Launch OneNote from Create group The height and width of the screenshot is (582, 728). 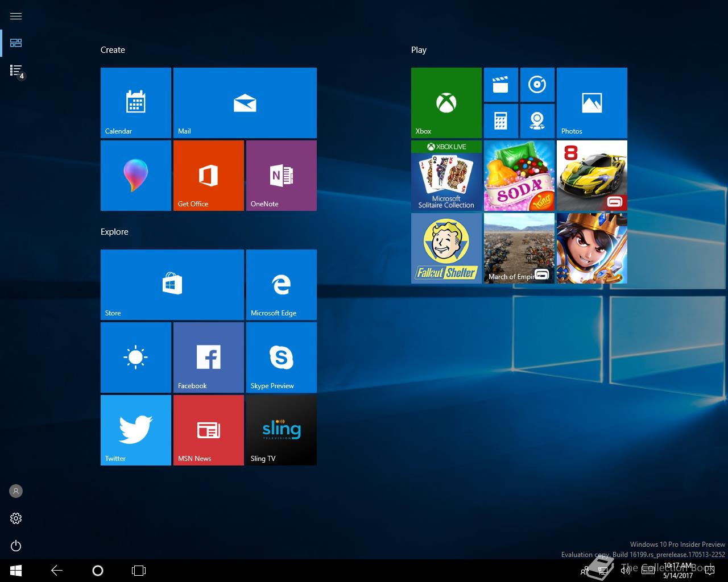[282, 176]
